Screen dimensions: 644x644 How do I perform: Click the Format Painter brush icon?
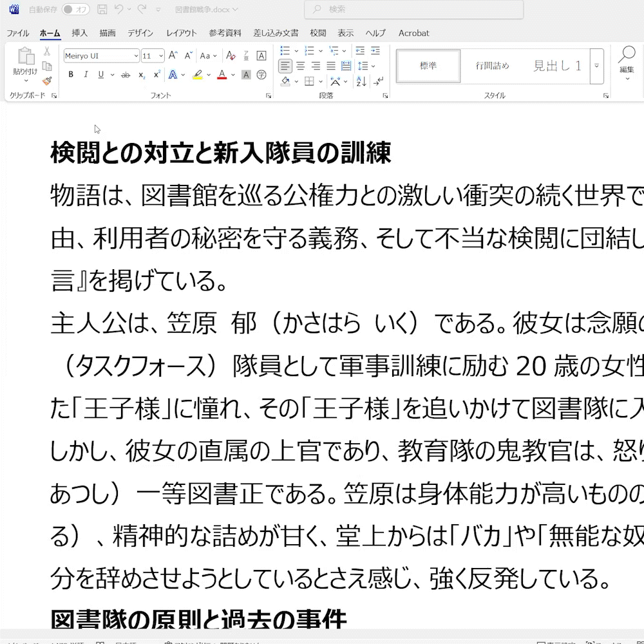tap(47, 81)
